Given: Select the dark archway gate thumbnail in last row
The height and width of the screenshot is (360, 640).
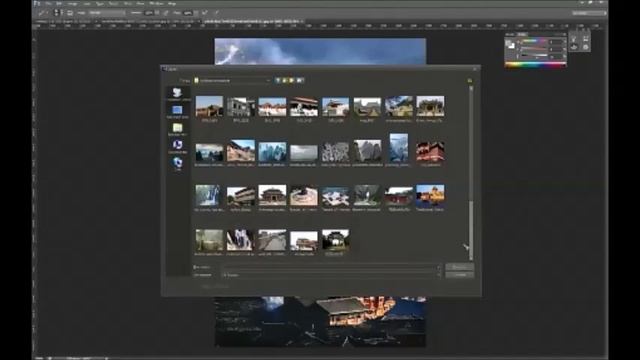Looking at the screenshot, I should coord(335,240).
